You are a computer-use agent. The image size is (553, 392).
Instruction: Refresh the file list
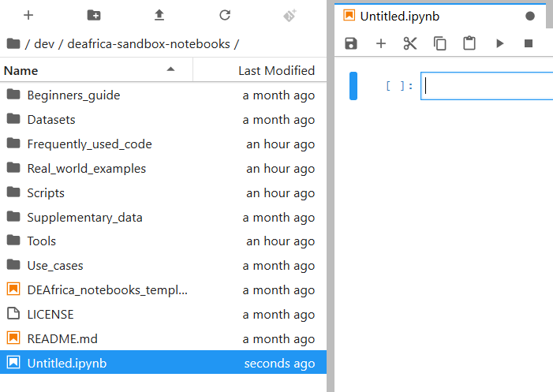[225, 15]
